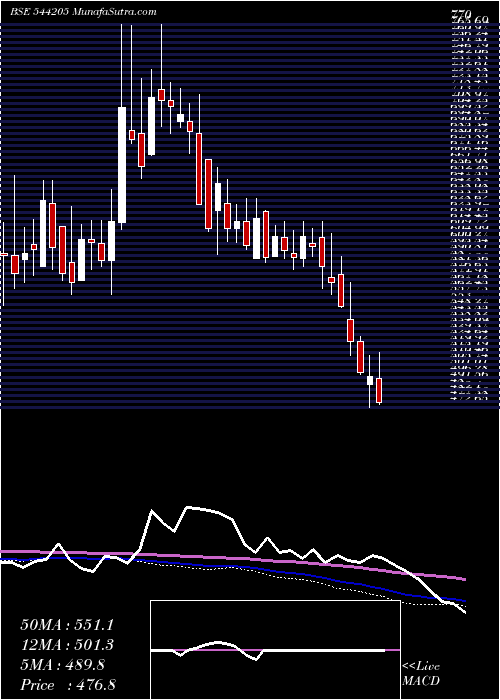Click the 5MA : 489.8 value
The height and width of the screenshot is (700, 500).
(62, 665)
